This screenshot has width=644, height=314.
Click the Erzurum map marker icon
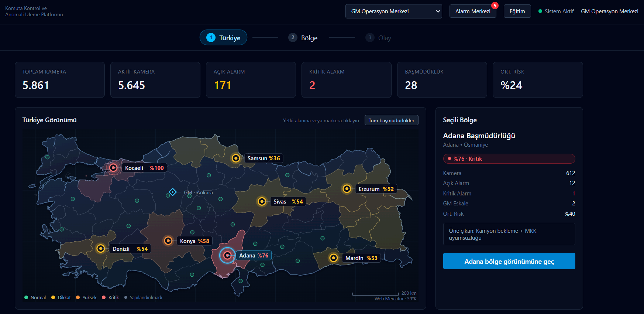coord(347,189)
